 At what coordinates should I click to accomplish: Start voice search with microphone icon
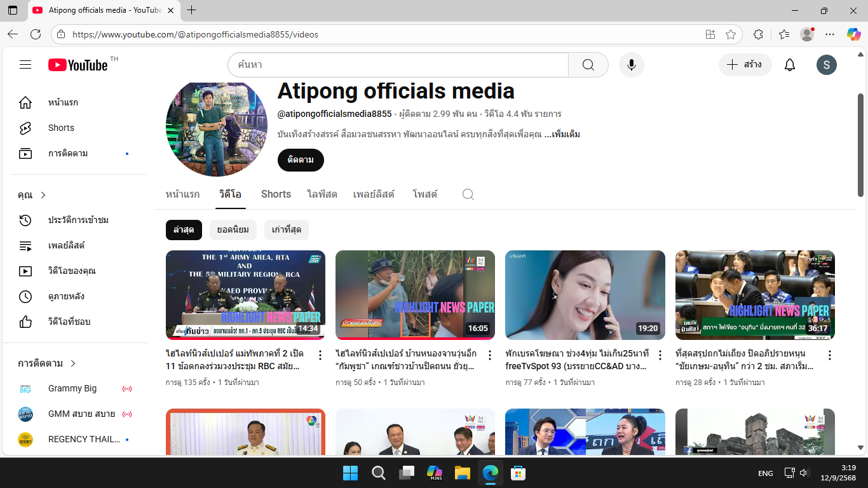[x=632, y=65]
